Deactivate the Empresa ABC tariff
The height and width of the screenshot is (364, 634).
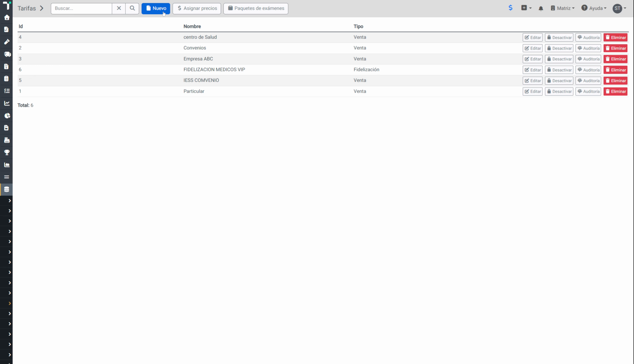click(x=559, y=59)
